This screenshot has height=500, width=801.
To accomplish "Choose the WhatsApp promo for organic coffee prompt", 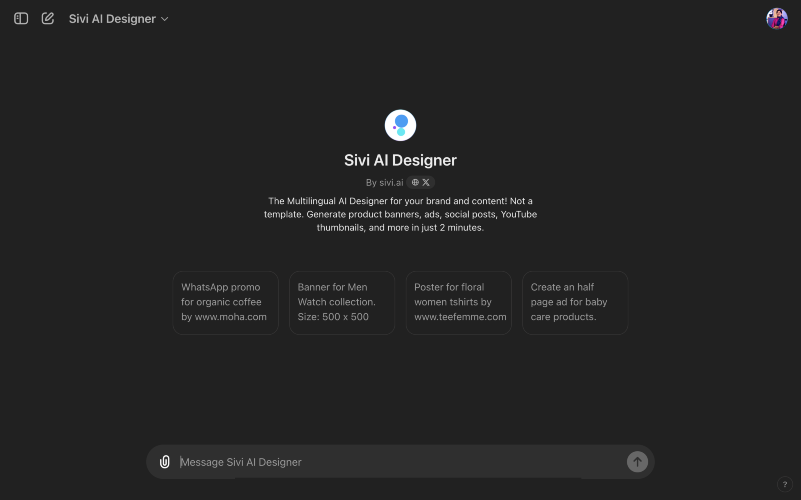I will coord(225,303).
